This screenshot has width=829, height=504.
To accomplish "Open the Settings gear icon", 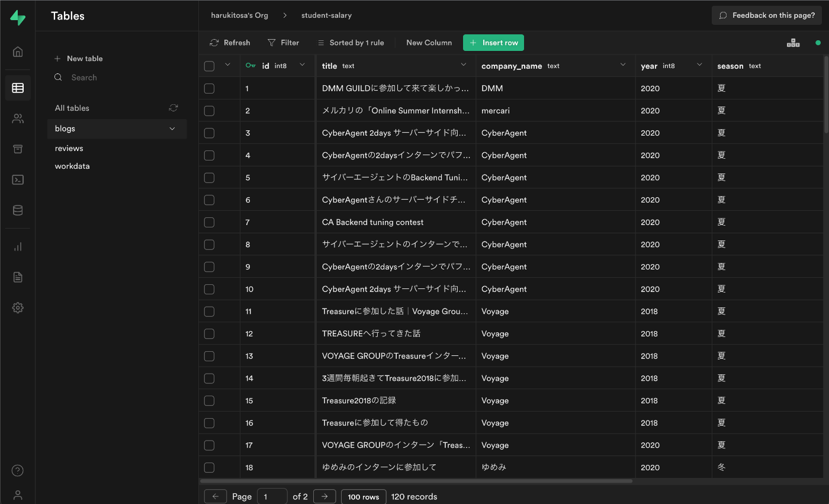I will click(18, 307).
